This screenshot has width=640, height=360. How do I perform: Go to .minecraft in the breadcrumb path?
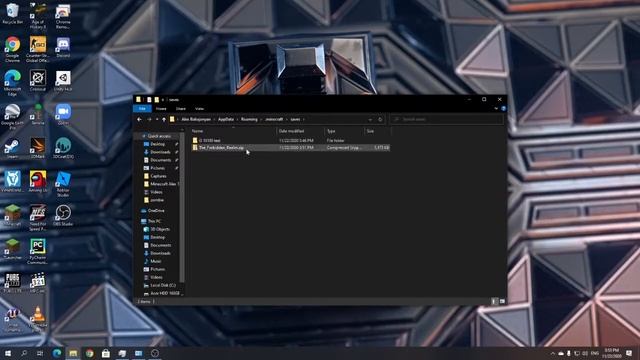tap(274, 119)
